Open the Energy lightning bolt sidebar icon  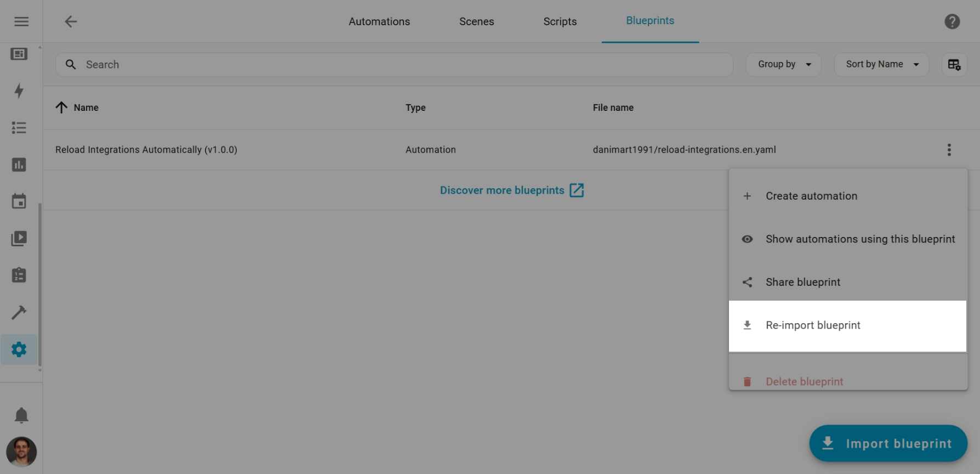pyautogui.click(x=19, y=91)
